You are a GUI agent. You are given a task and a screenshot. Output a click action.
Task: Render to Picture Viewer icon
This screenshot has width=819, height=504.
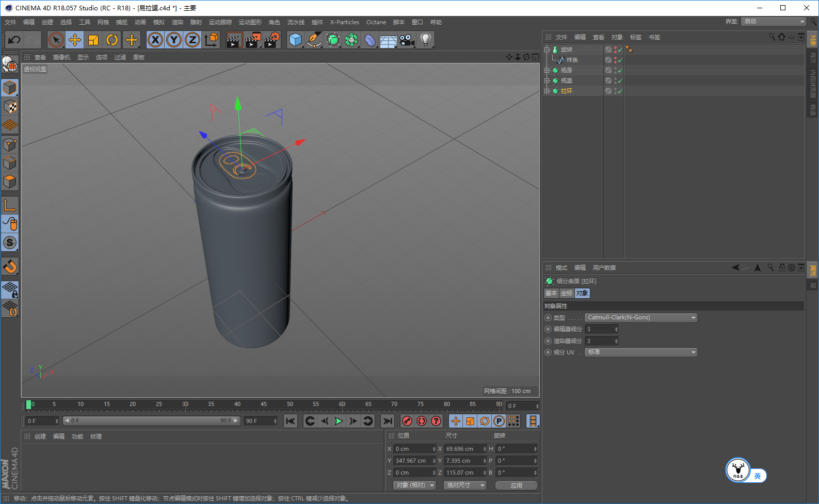252,40
